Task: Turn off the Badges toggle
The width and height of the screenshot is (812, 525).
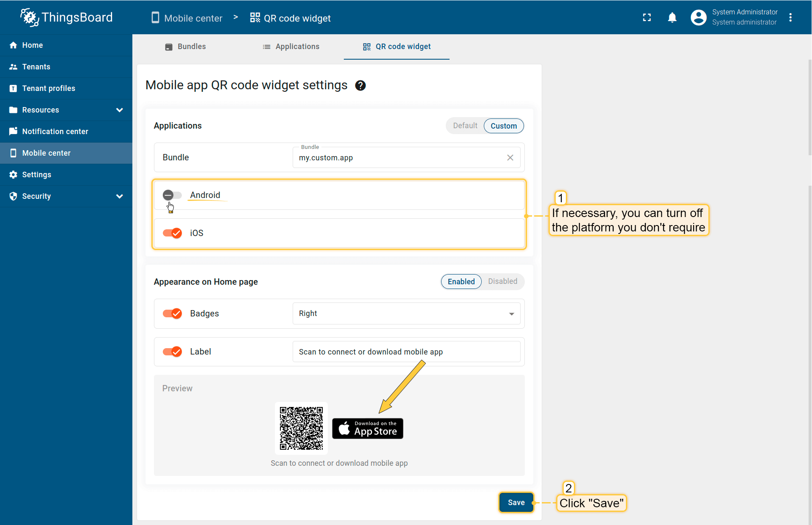Action: [x=172, y=313]
